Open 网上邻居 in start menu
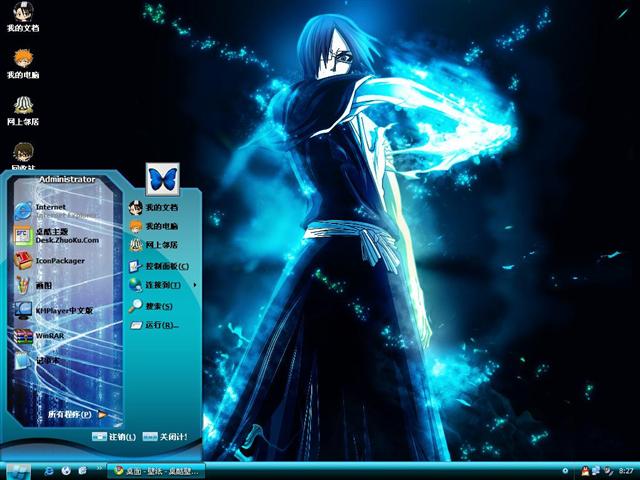The image size is (640, 480). pos(153,245)
